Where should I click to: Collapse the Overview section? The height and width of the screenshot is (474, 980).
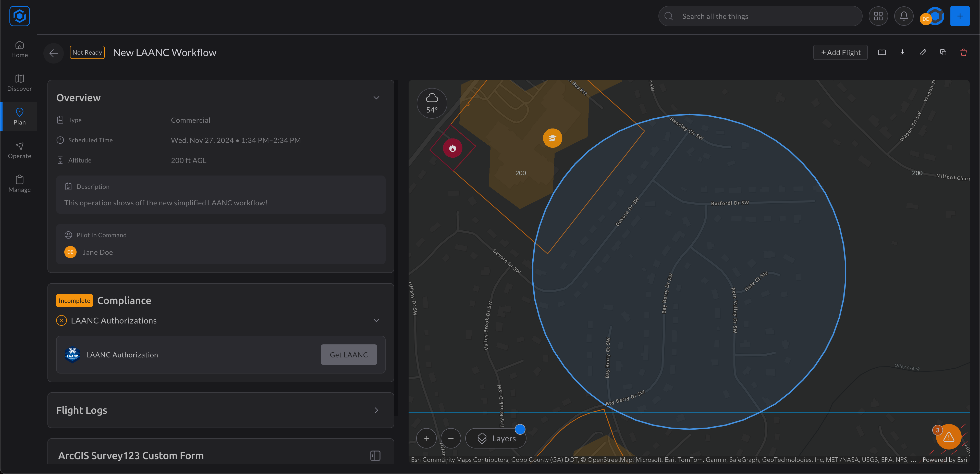pyautogui.click(x=376, y=97)
